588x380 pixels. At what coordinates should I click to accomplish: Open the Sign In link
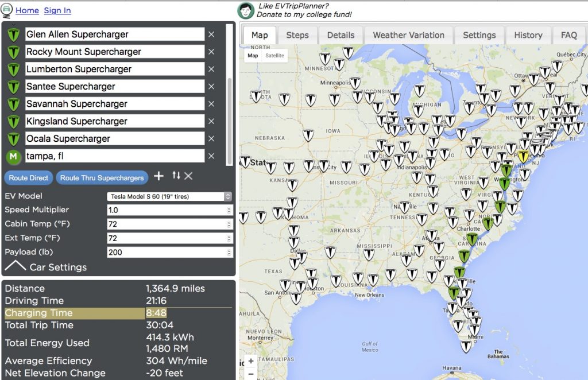point(57,10)
